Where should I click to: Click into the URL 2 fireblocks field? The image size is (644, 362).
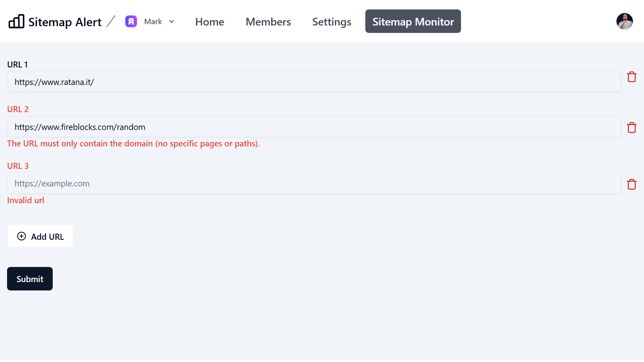point(314,127)
